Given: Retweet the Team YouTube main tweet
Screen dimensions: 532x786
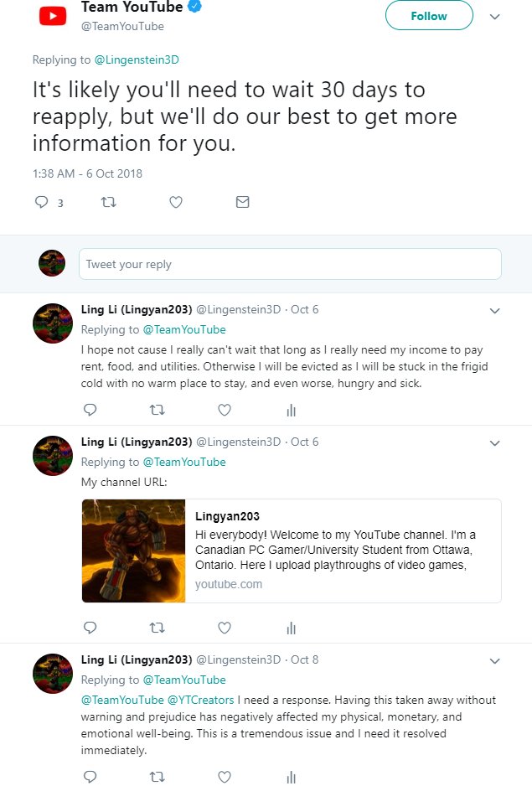Looking at the screenshot, I should coord(109,202).
